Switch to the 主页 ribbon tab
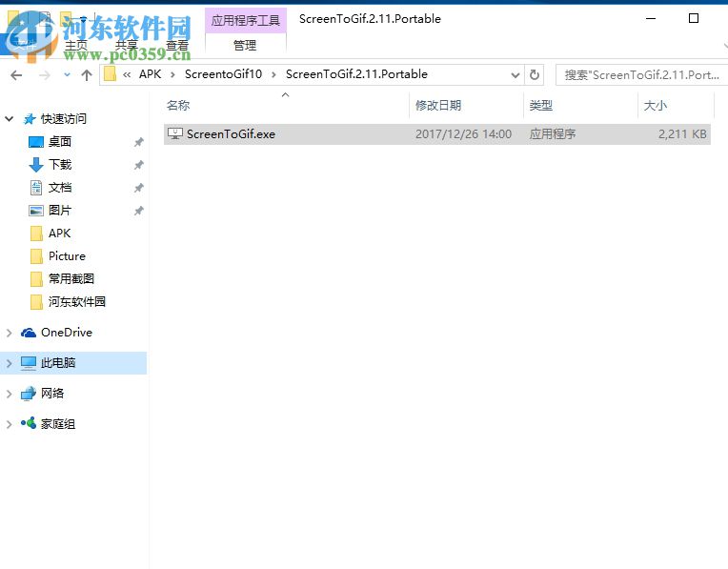The width and height of the screenshot is (728, 569). point(75,45)
